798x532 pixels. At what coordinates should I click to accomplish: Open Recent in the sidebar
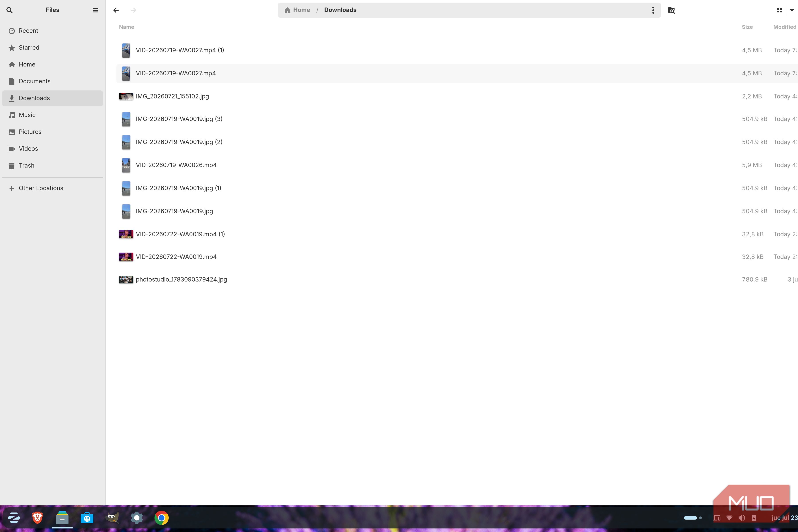[x=53, y=31]
